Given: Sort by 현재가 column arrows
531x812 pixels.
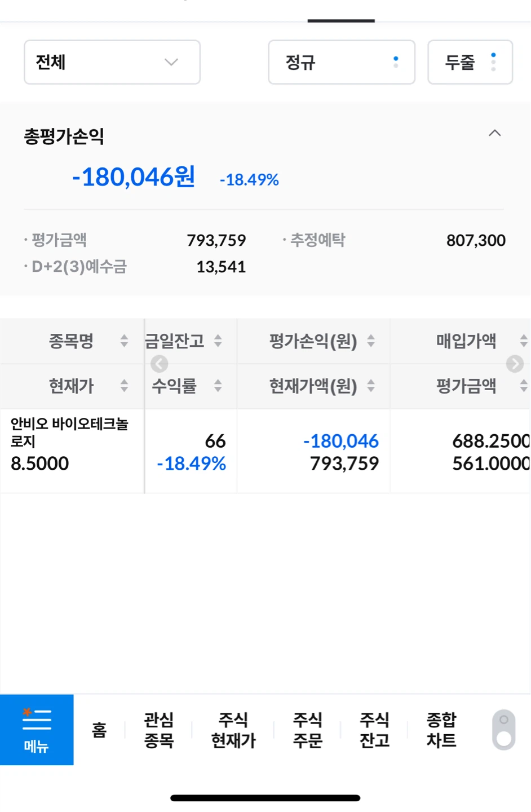Looking at the screenshot, I should tap(124, 386).
